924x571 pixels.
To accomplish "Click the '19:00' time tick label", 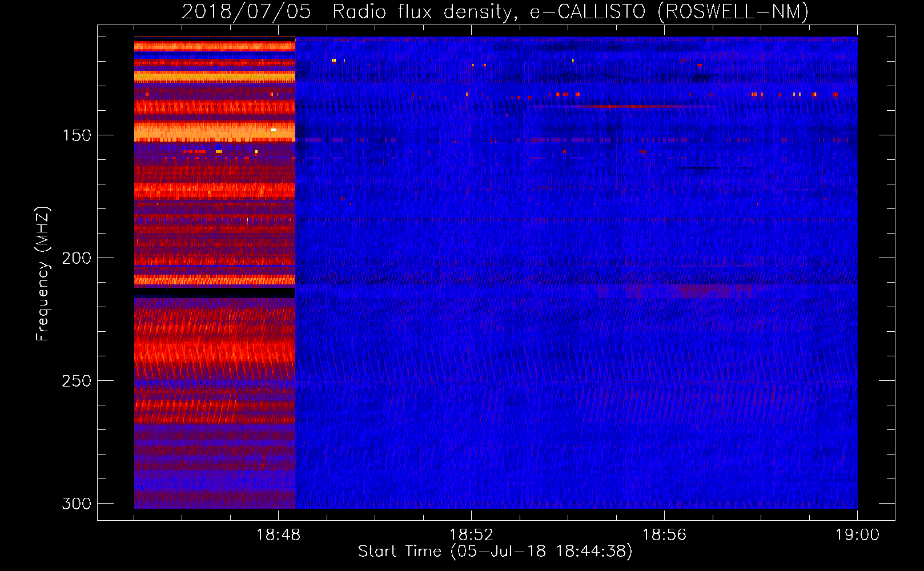I will pyautogui.click(x=857, y=535).
